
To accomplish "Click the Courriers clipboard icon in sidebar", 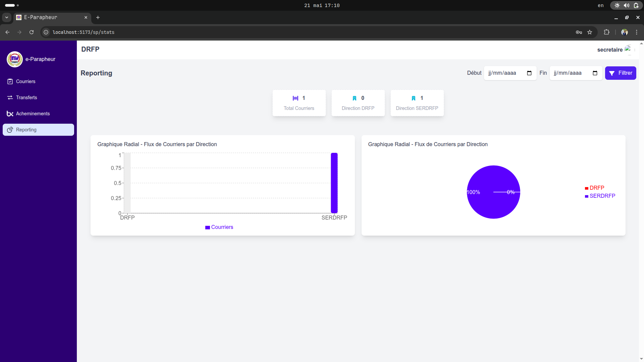I will click(10, 81).
